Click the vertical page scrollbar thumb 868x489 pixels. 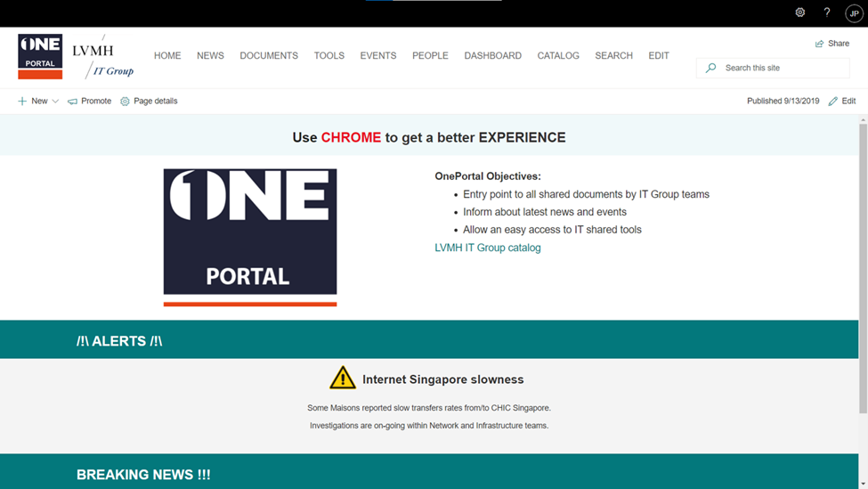[863, 268]
